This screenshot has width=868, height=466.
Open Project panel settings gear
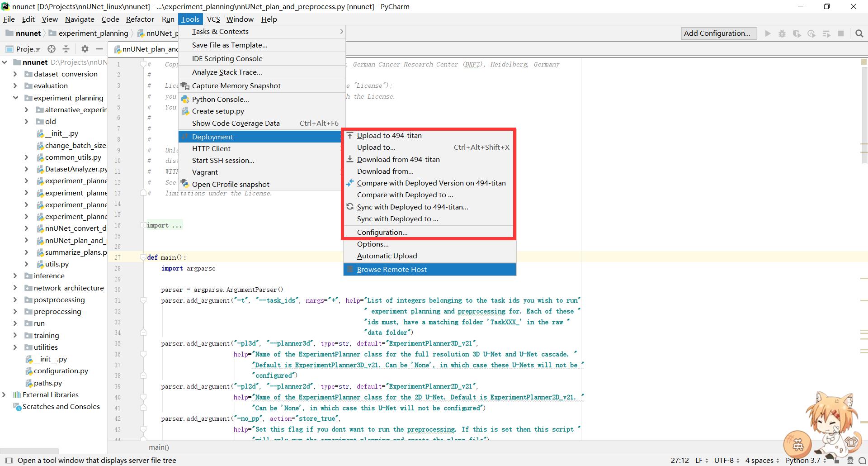click(85, 49)
